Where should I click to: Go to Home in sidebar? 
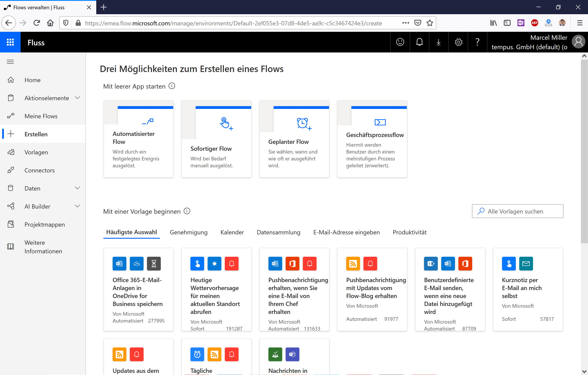click(43, 80)
